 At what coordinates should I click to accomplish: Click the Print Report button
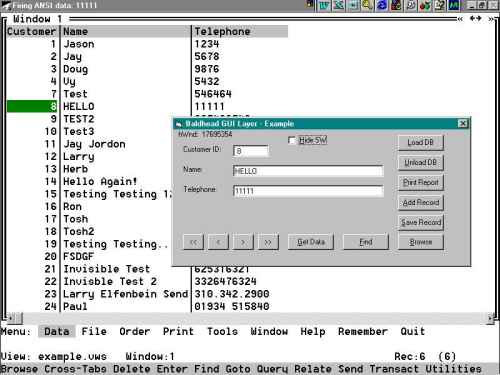[x=421, y=182]
